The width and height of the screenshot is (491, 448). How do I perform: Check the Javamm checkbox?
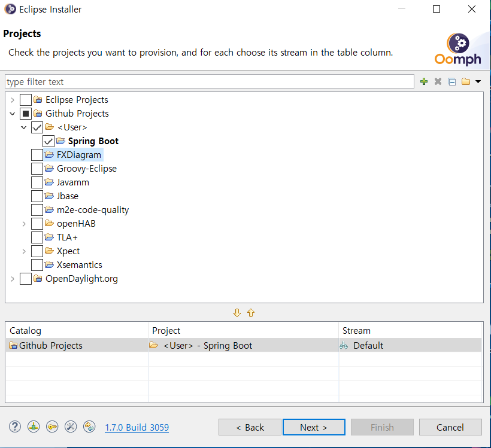click(x=37, y=182)
